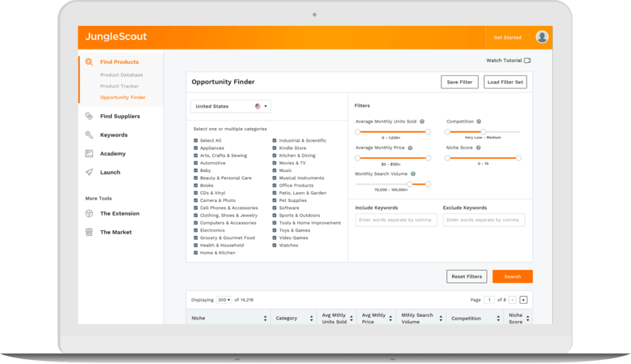Click the Find Suppliers tag icon
This screenshot has height=364, width=631.
click(x=89, y=116)
